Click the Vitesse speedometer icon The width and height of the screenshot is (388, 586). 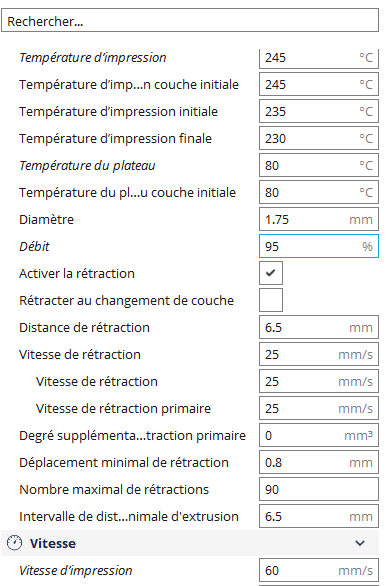(x=15, y=543)
